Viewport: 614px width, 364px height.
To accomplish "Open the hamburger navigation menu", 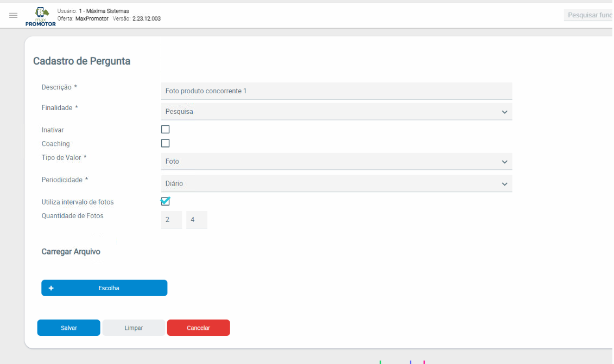I will 14,15.
